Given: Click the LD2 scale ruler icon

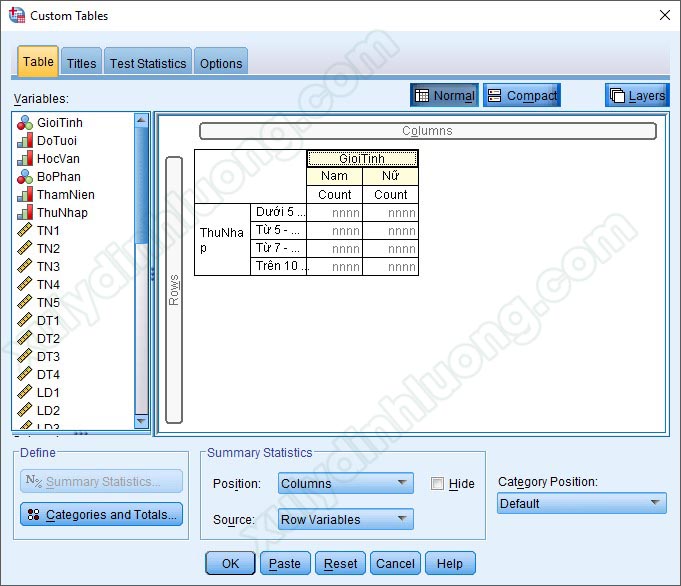Looking at the screenshot, I should coord(25,410).
